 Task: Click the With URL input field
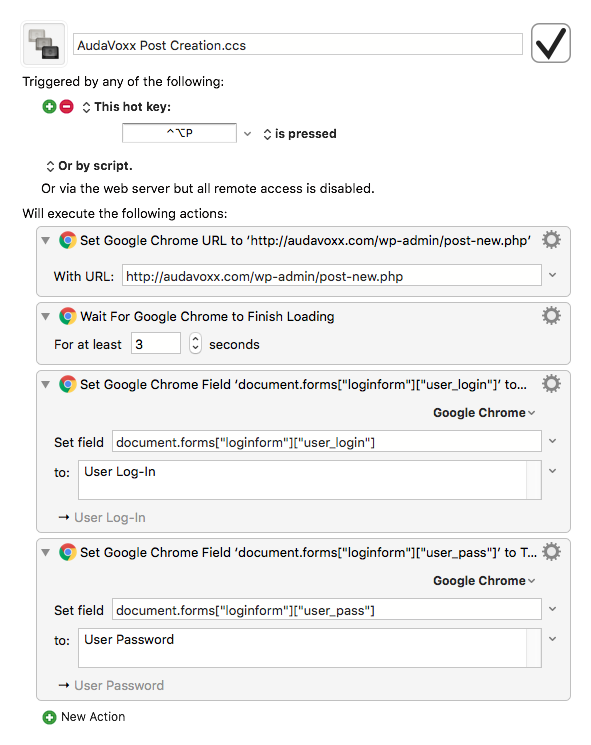click(332, 276)
